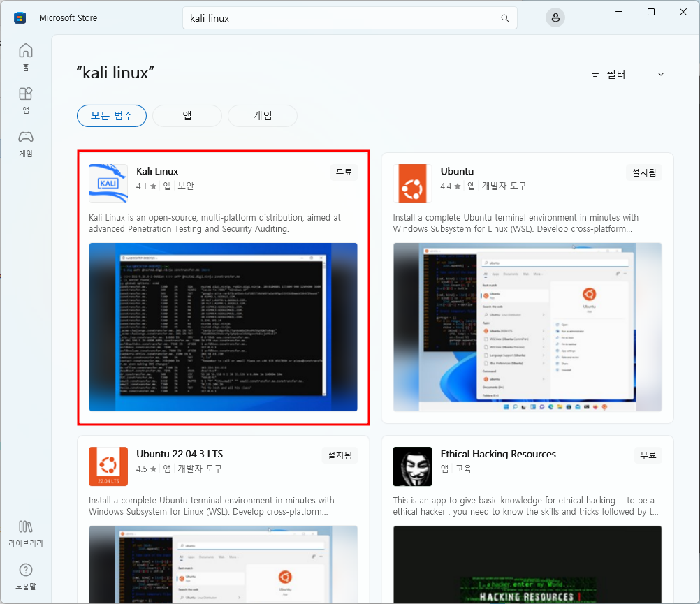Click the Ubuntu title text
Viewport: 700px width, 604px height.
click(457, 171)
